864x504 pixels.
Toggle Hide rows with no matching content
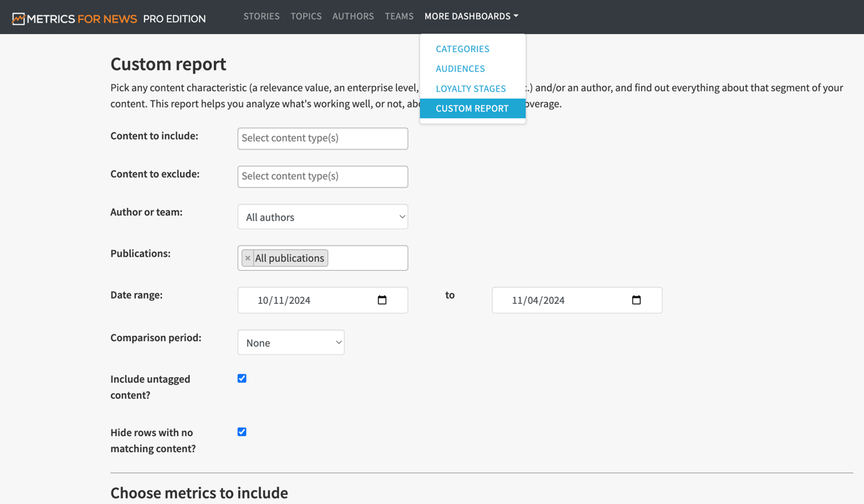point(242,432)
